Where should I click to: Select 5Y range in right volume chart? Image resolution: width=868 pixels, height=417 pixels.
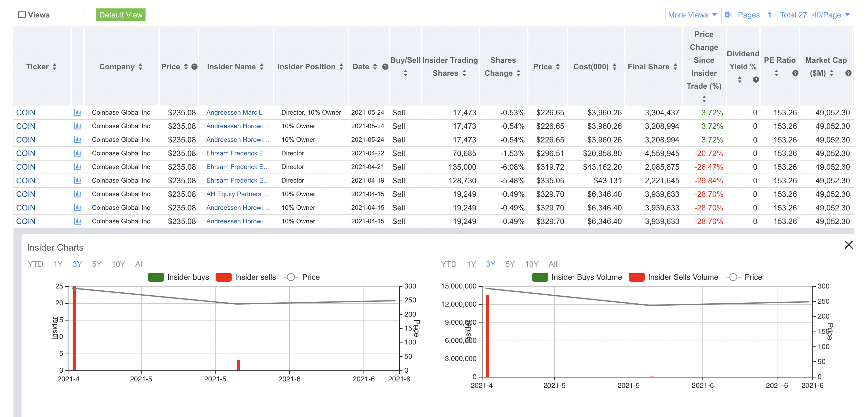click(510, 264)
